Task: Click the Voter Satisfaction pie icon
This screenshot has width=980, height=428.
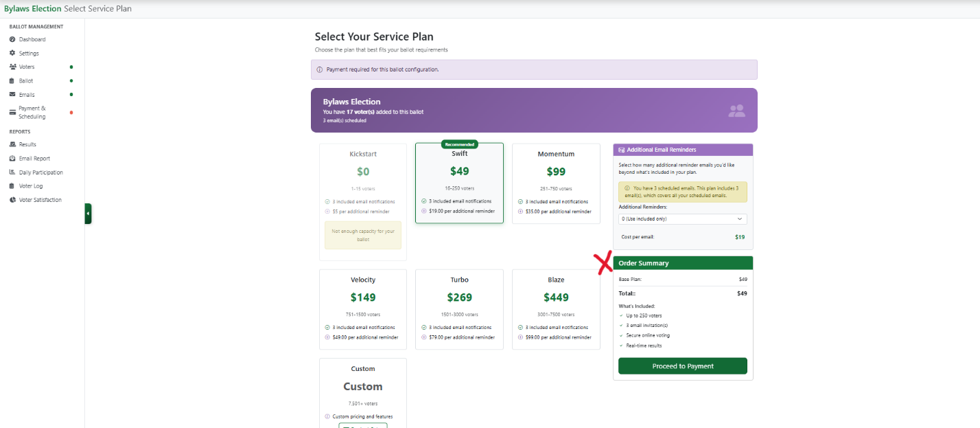Action: pos(12,200)
